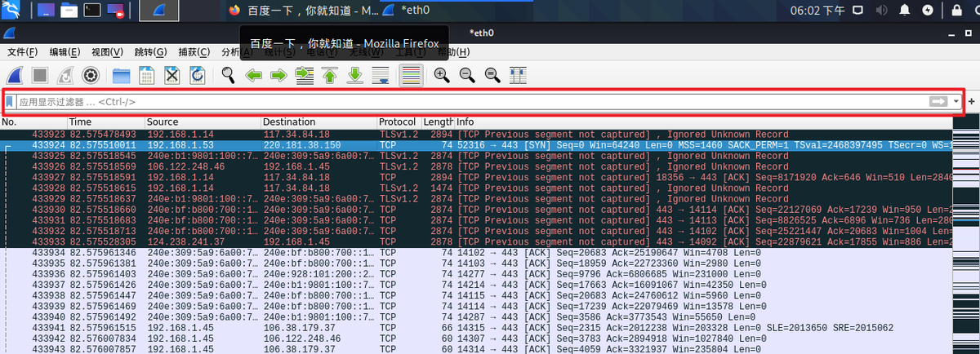Open capture options gear icon

(91, 75)
